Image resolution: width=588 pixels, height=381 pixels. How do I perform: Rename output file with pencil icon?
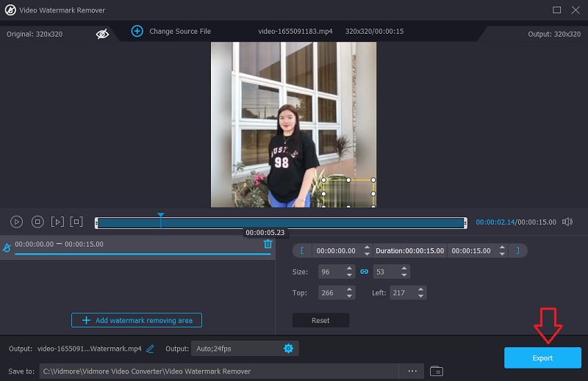coord(151,349)
